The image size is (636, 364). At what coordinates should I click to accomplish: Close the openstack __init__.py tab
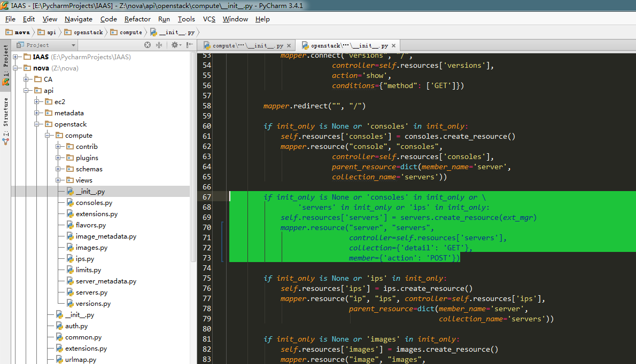point(393,46)
